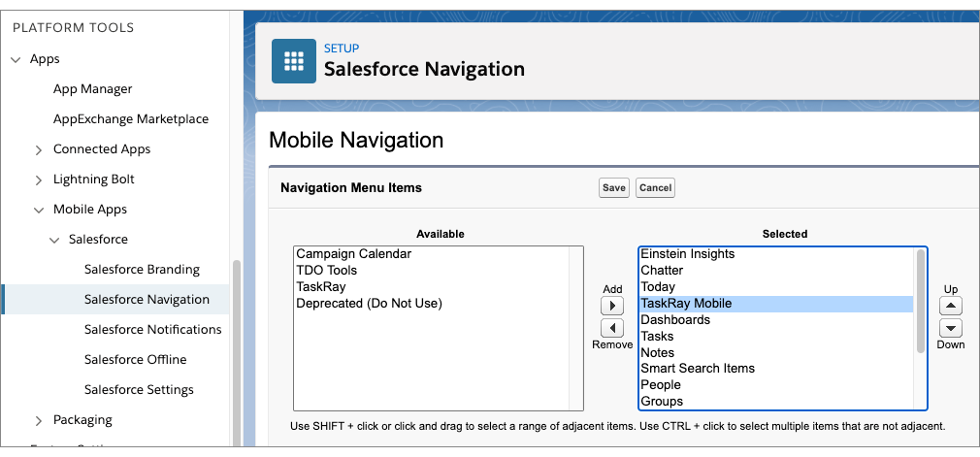Click the Add arrow button
The width and height of the screenshot is (980, 457).
click(612, 306)
